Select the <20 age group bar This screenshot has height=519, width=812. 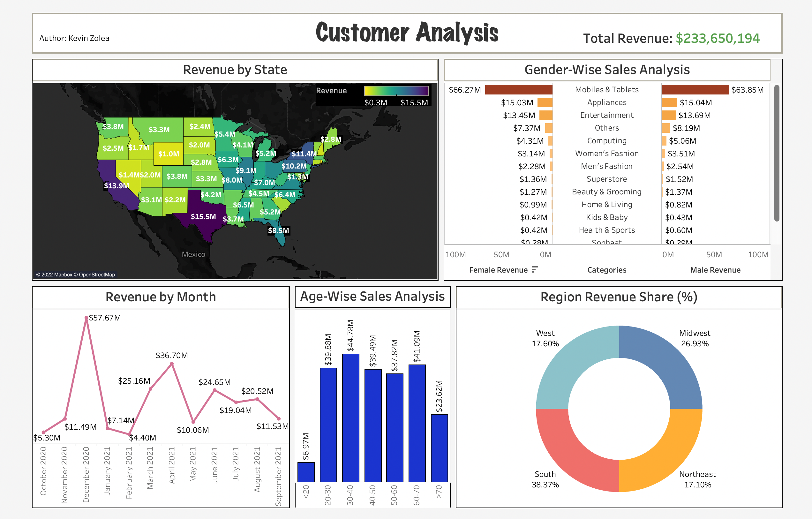(306, 472)
